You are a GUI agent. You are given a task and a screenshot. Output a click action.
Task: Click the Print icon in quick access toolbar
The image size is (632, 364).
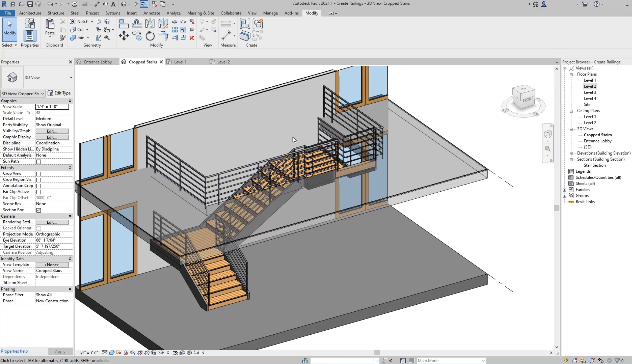pos(75,4)
